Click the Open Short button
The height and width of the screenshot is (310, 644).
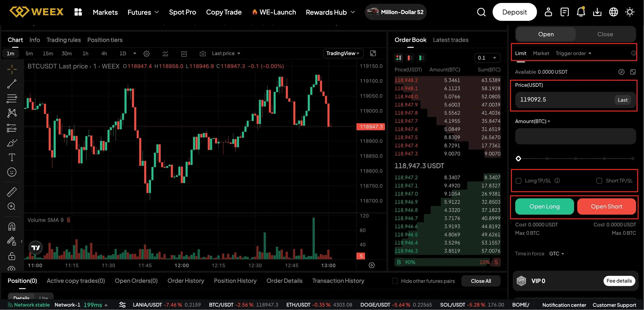pos(607,206)
